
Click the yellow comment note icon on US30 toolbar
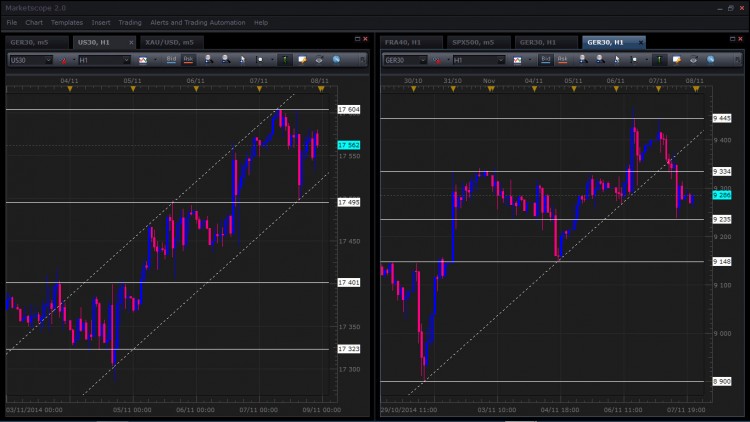(x=302, y=60)
